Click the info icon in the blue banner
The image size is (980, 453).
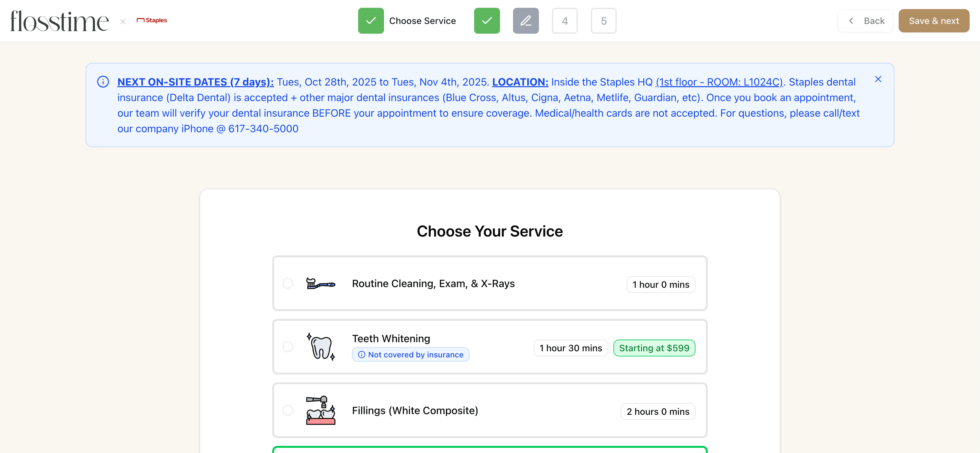click(103, 82)
